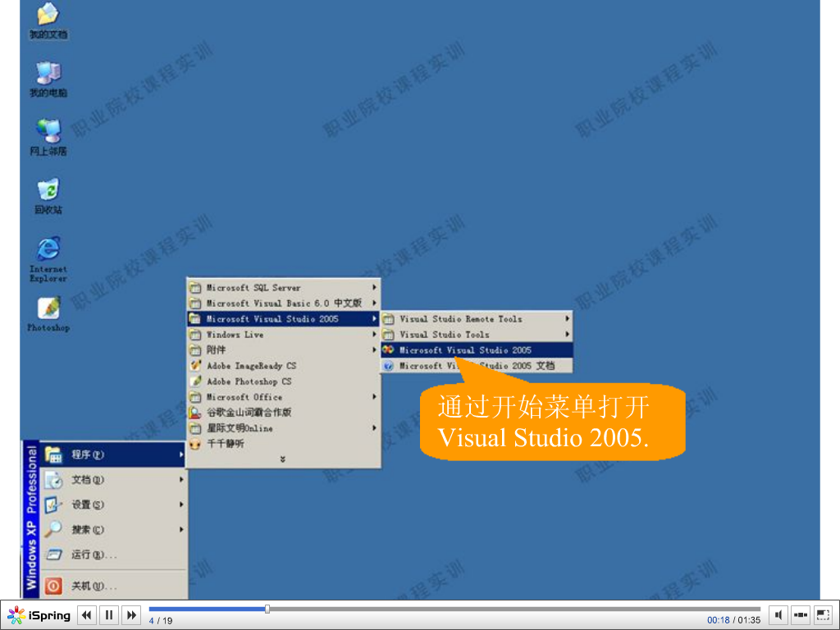
Task: Select Microsoft Visual Studio 2005 program entry
Action: [477, 350]
